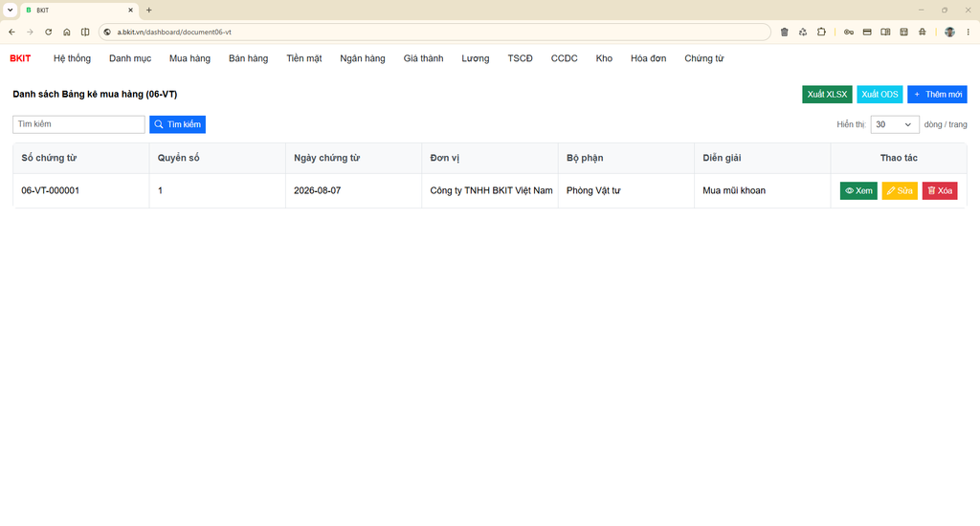
Task: Edit record 06-VT-000001 with Sửa
Action: coord(900,190)
